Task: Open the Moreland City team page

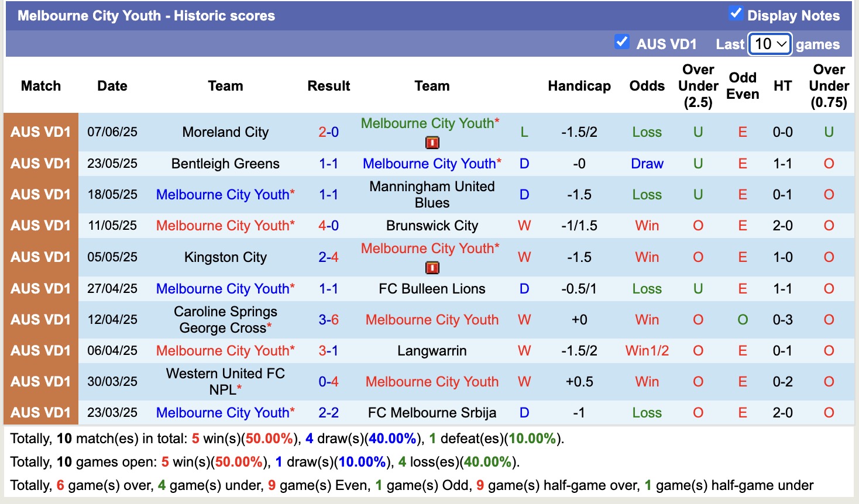Action: click(225, 132)
